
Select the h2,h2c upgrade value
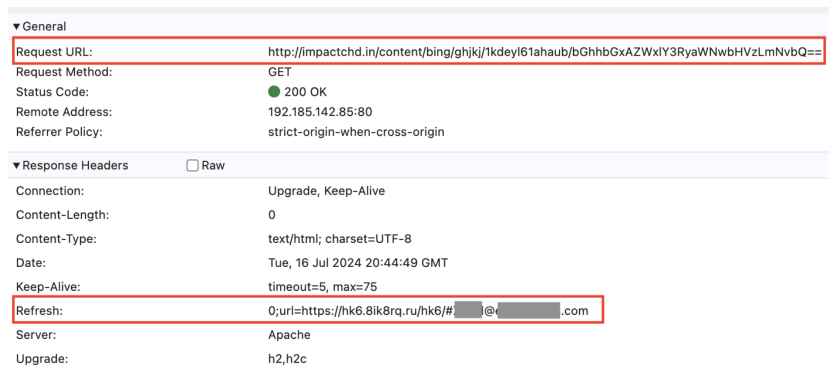pyautogui.click(x=287, y=359)
